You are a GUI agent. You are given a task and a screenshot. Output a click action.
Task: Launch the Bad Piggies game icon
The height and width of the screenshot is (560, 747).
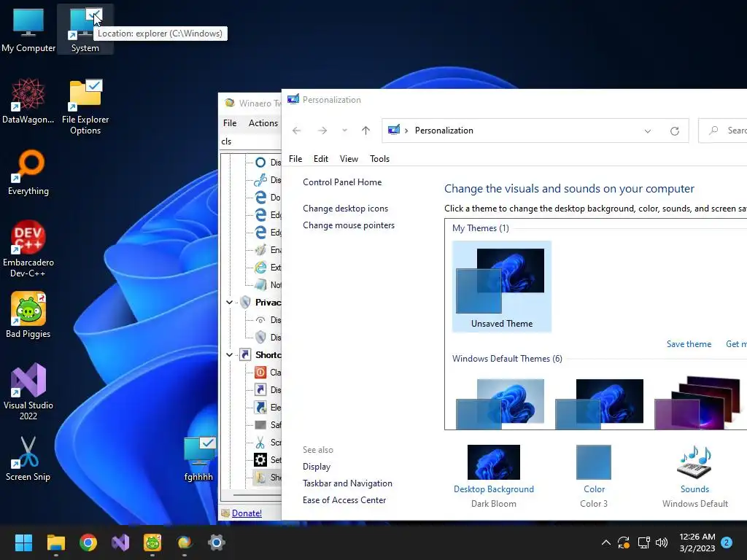pos(28,315)
